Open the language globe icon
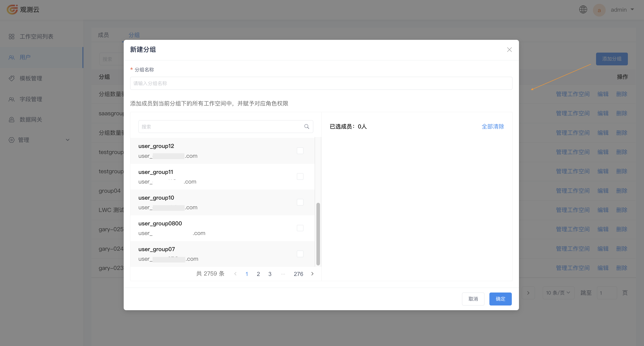644x346 pixels. (583, 9)
